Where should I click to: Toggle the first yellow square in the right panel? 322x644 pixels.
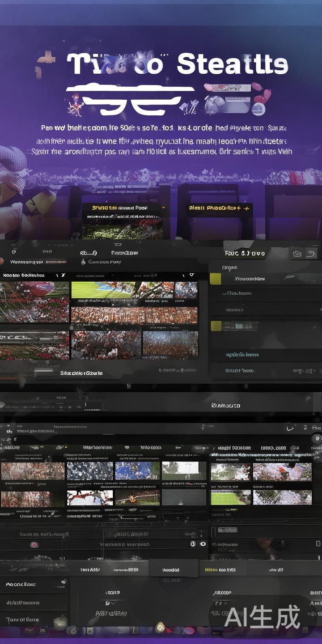point(216,279)
